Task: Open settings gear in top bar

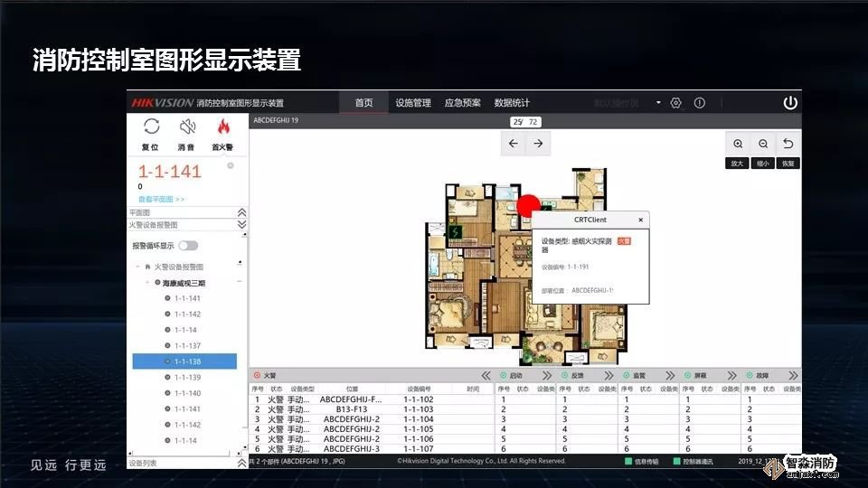Action: pos(675,103)
